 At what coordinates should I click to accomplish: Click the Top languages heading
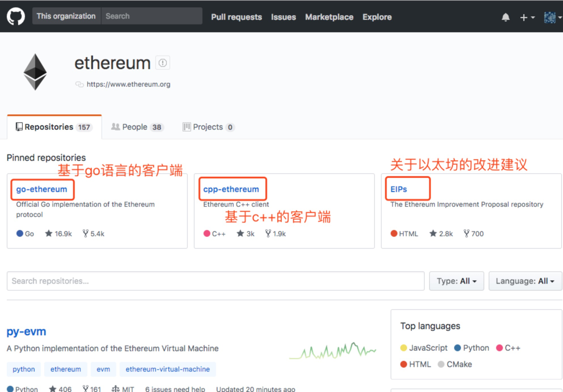point(430,326)
